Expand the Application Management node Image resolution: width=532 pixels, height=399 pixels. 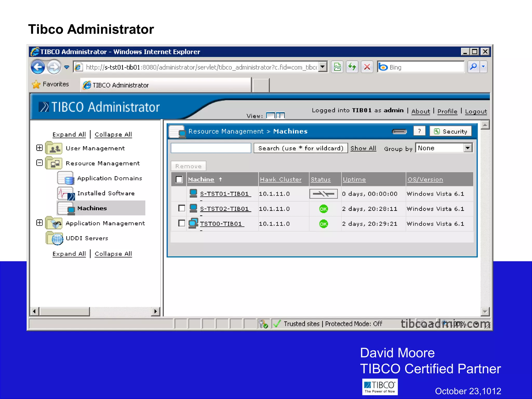(39, 223)
